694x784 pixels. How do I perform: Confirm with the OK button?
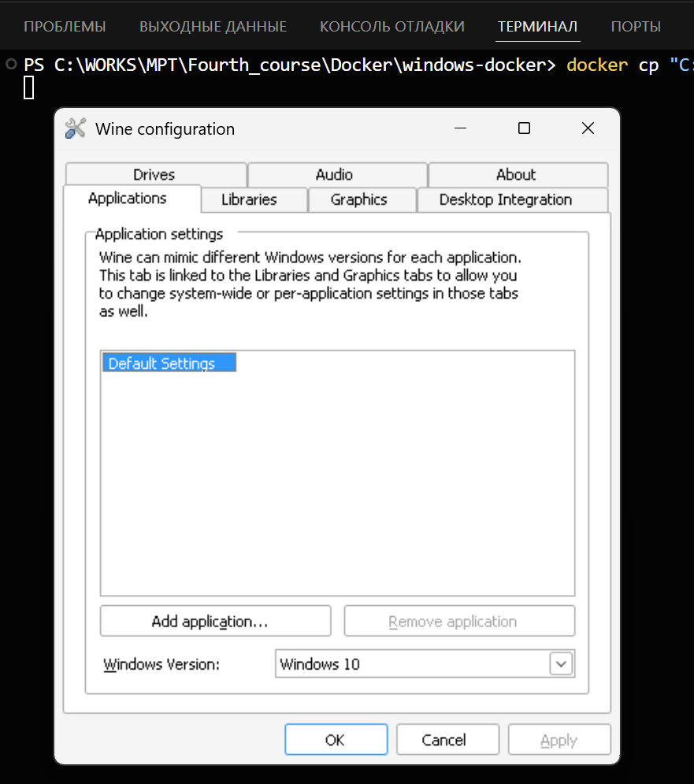pos(336,739)
